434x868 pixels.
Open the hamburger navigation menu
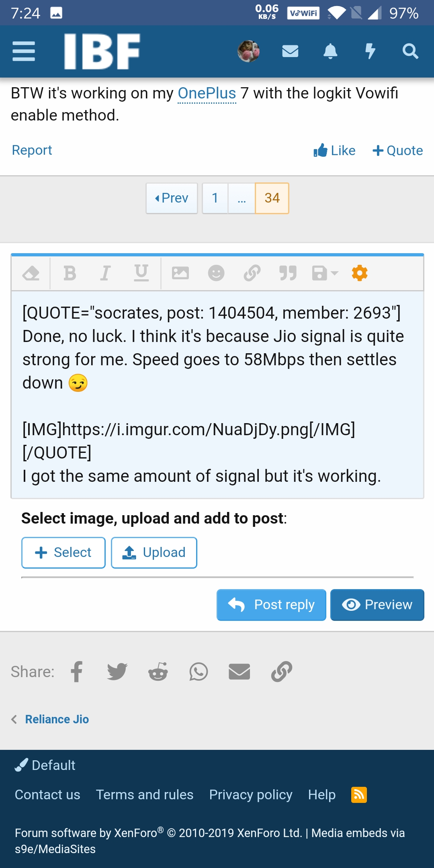click(24, 51)
